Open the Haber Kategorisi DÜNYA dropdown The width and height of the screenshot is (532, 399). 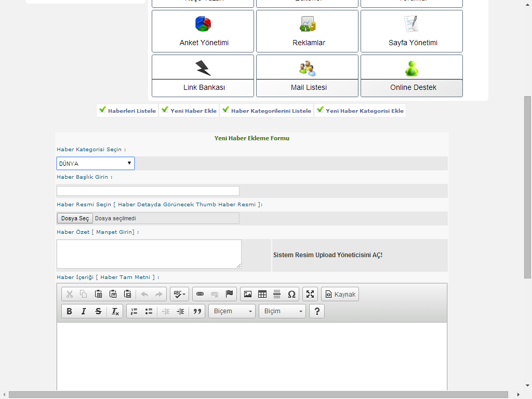coord(96,164)
